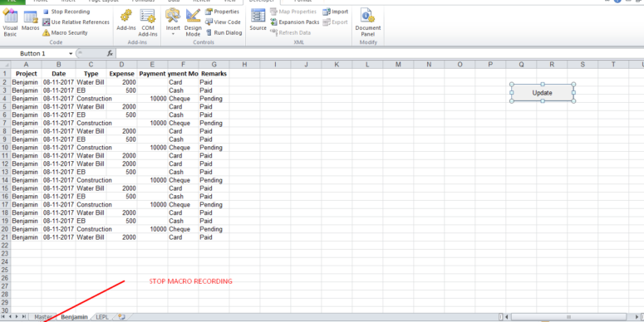This screenshot has width=644, height=322.
Task: Click 2000 expense cell in row 21
Action: tap(121, 237)
